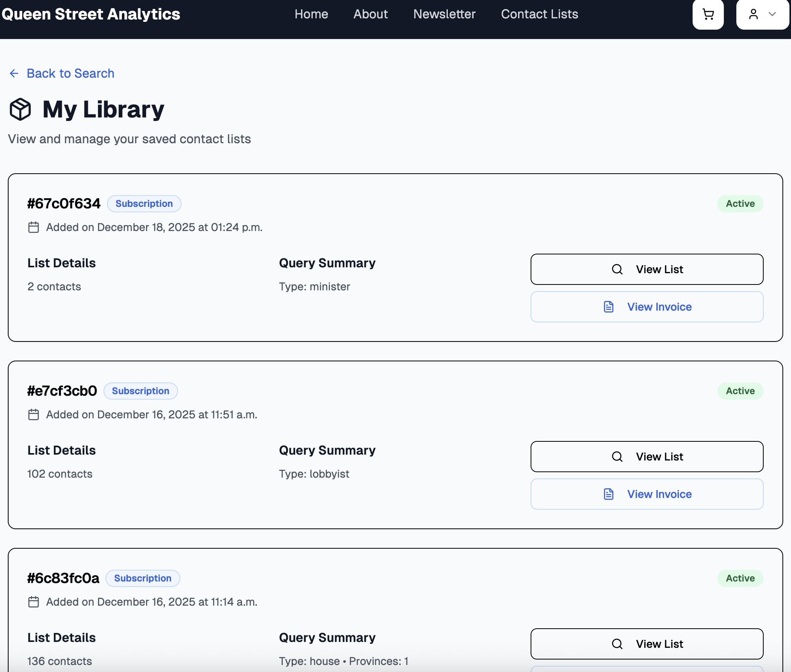The image size is (791, 672).
Task: Click the Queen Street Analytics logo
Action: (91, 14)
